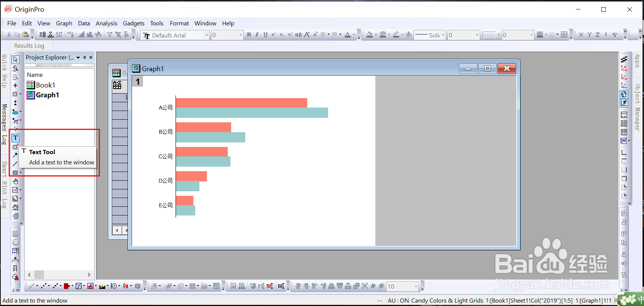Click the Paste icon in top toolbar

pos(25,35)
